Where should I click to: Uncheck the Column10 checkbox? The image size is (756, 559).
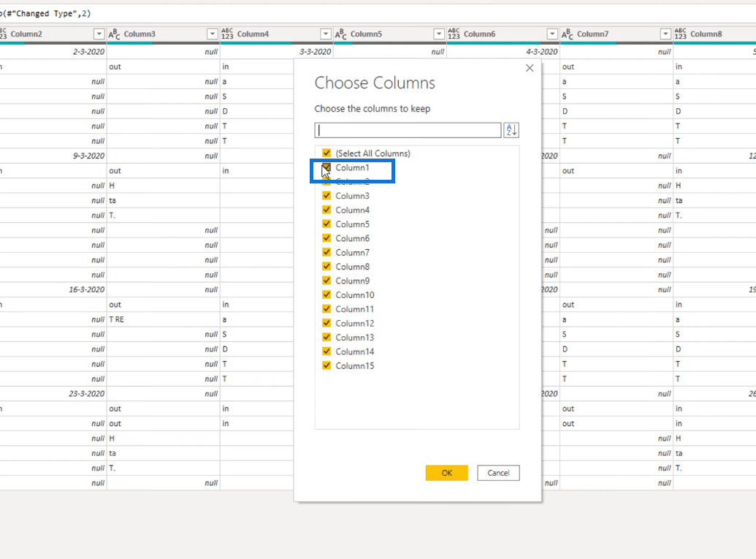[x=327, y=294]
